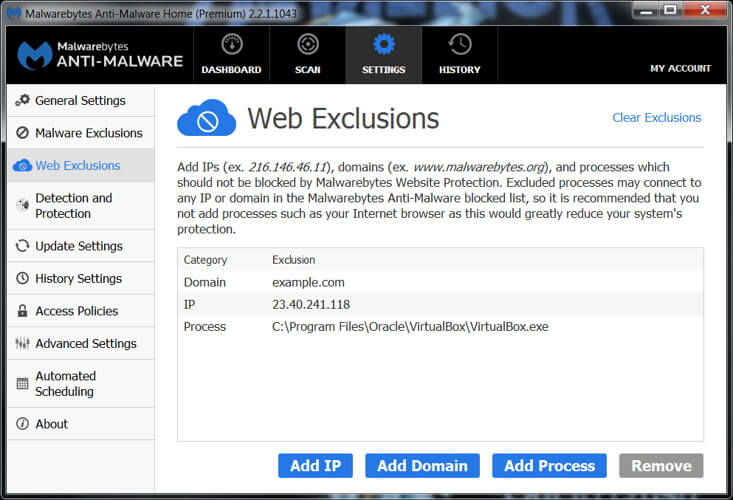Go to Web Exclusions text in sidebar
This screenshot has width=733, height=500.
pyautogui.click(x=78, y=165)
